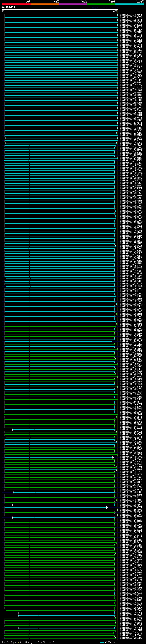Select the UniRef100_A0CU37 label

(x=131, y=625)
